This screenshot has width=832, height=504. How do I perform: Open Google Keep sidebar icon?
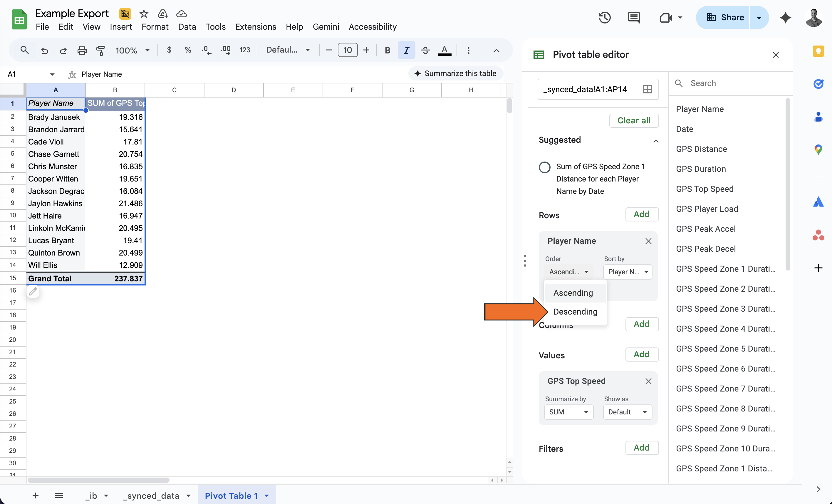click(818, 51)
